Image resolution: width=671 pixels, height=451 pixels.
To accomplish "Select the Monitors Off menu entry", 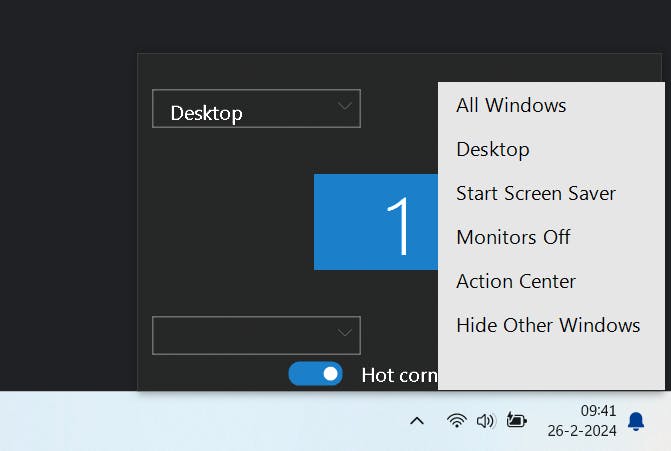I will click(x=513, y=237).
